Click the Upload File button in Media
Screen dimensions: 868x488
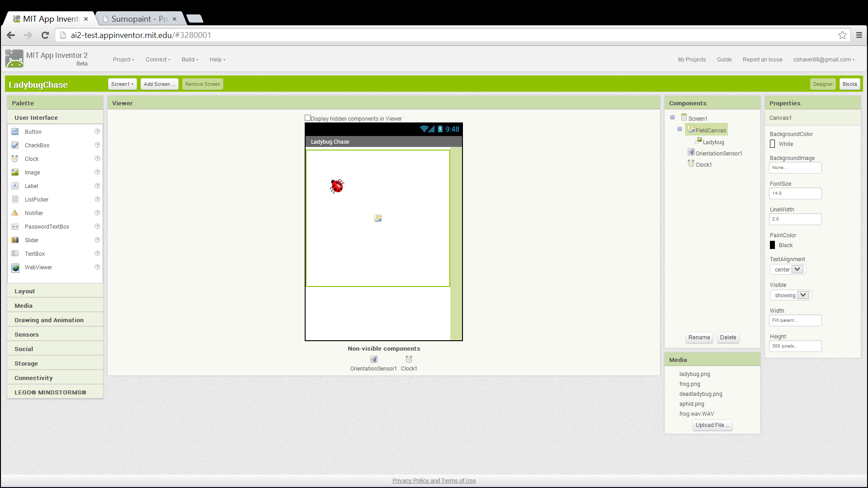pos(713,425)
